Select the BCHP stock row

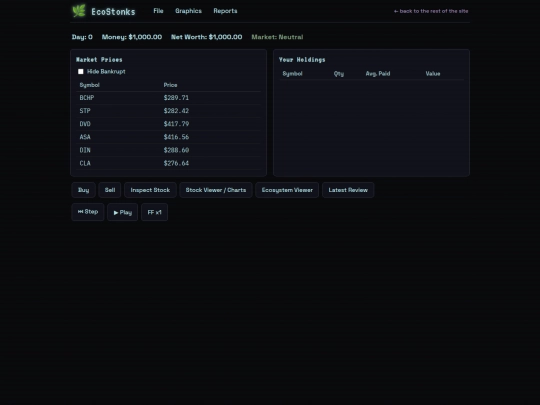tap(168, 98)
